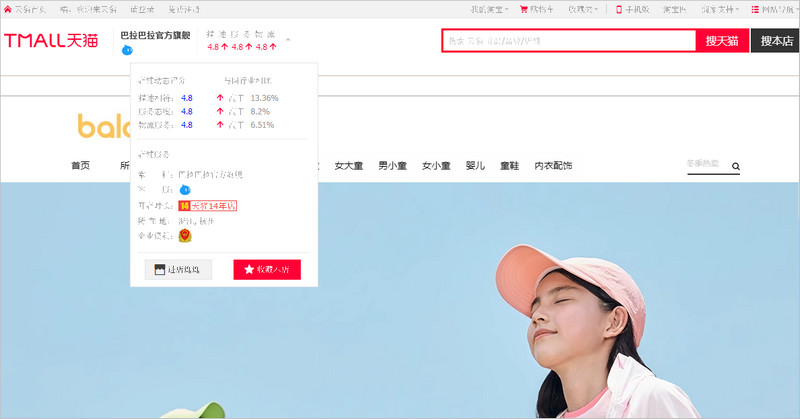Click the site navigation grid icon

pyautogui.click(x=755, y=9)
